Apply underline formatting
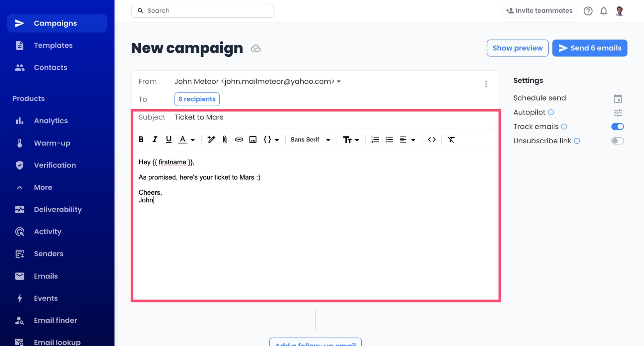 [169, 139]
